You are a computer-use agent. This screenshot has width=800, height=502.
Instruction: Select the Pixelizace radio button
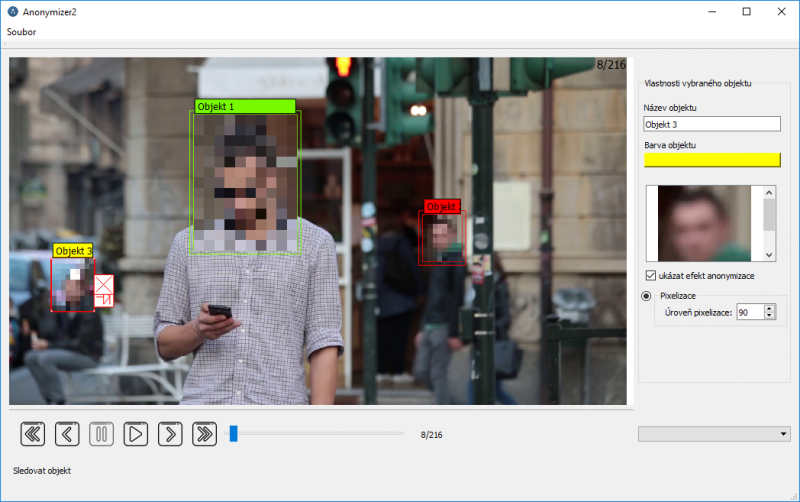click(646, 296)
